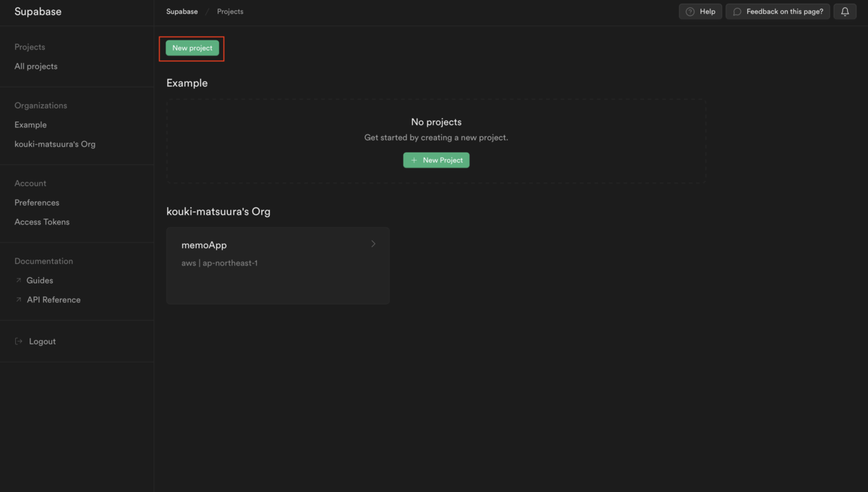
Task: Click the Account sidebar section label
Action: coord(30,184)
